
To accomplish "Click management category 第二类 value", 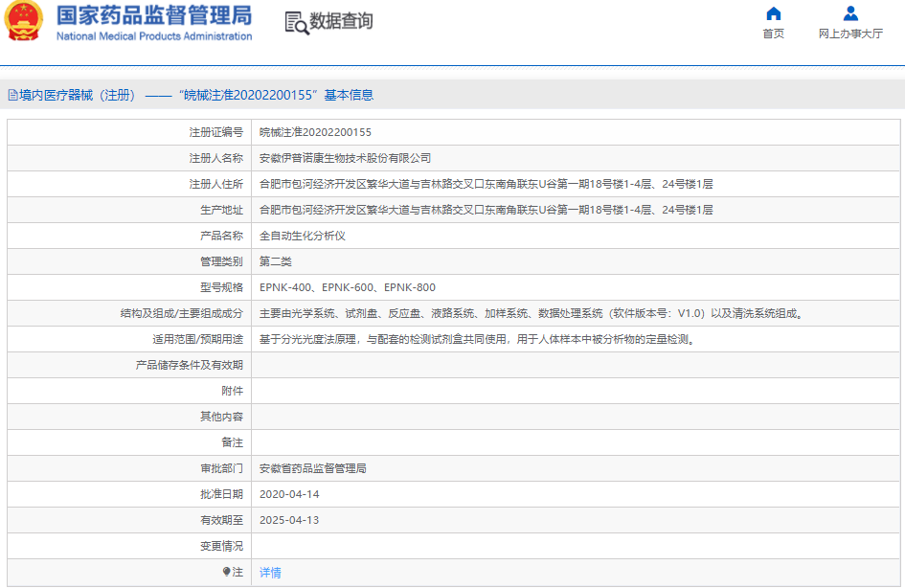I will coord(276,261).
